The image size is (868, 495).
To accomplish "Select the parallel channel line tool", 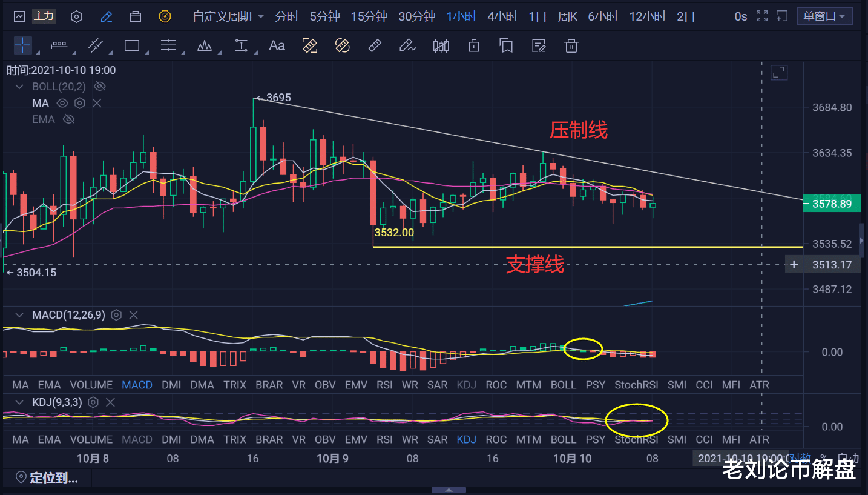I will click(96, 45).
